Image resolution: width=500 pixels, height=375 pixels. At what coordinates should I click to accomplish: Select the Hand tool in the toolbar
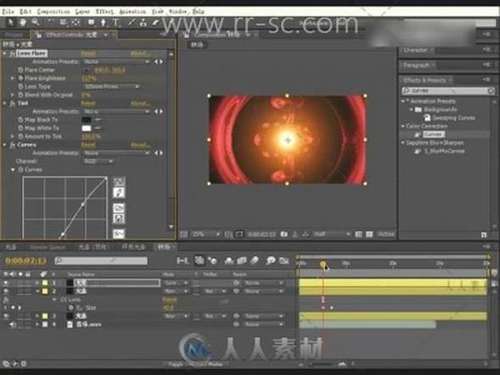point(23,22)
